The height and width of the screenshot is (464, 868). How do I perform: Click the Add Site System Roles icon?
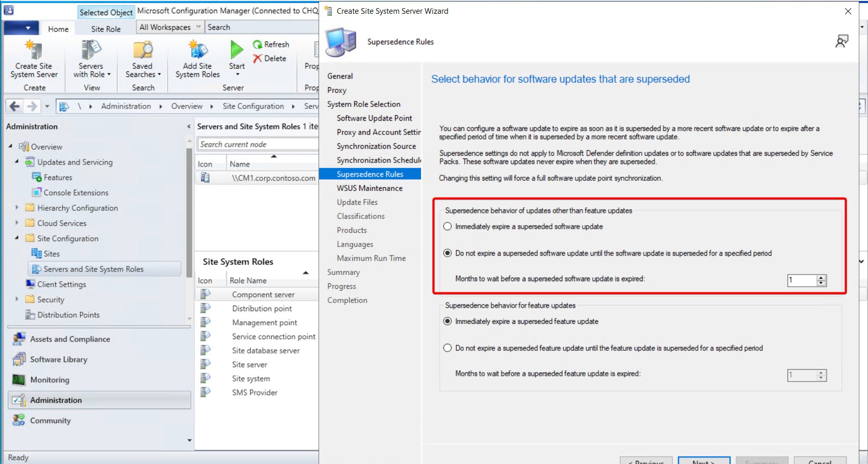[x=198, y=50]
